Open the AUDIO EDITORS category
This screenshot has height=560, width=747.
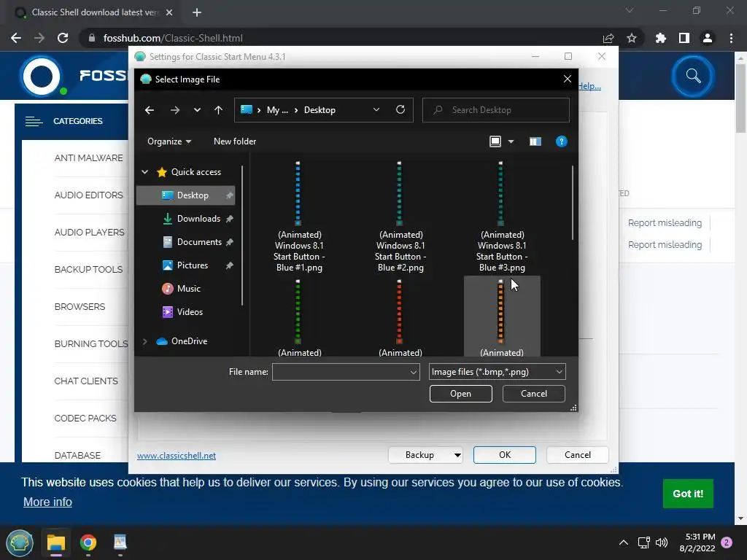click(88, 195)
